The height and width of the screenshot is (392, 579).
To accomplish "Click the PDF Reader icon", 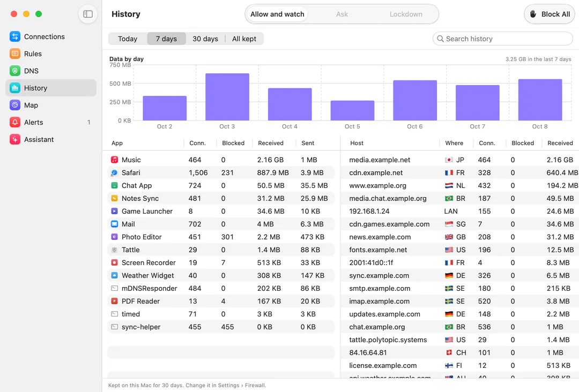I will 115,301.
